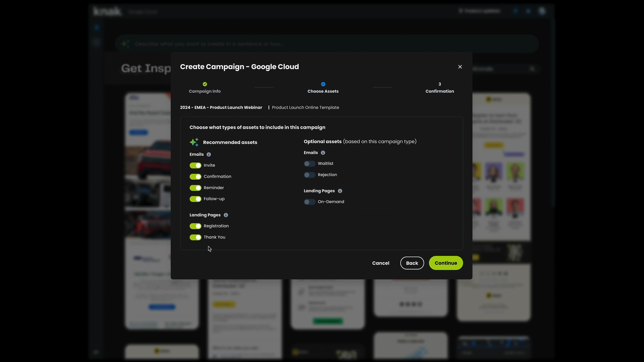Switch off the Follow-up email toggle
644x362 pixels.
(195, 199)
